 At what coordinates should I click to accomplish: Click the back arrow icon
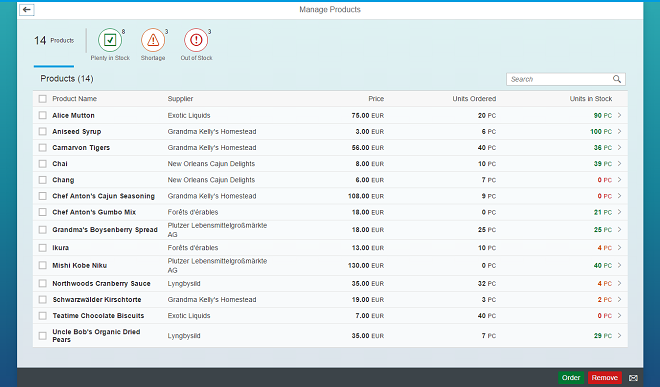tap(27, 9)
